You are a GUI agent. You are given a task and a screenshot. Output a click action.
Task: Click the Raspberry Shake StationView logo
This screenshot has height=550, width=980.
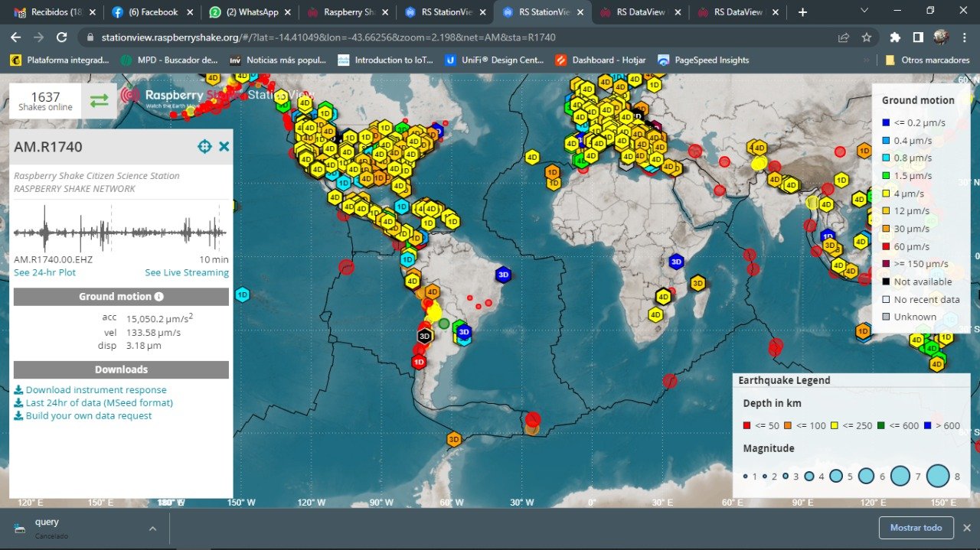pos(217,96)
